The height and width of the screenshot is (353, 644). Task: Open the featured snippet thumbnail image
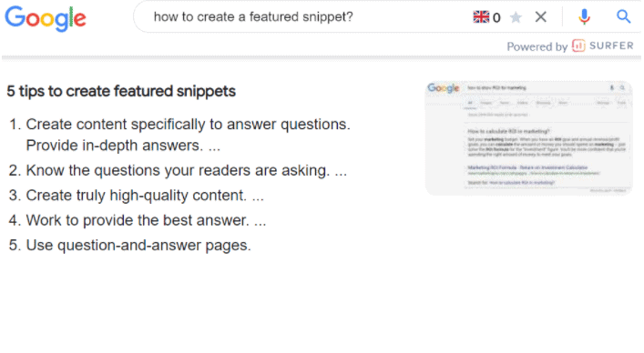coord(528,137)
